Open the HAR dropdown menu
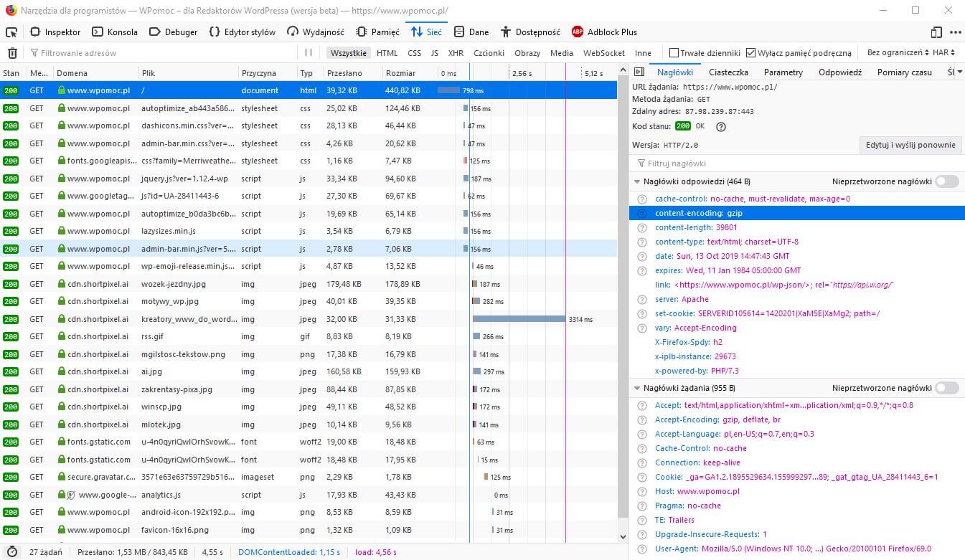This screenshot has width=965, height=560. pyautogui.click(x=944, y=53)
